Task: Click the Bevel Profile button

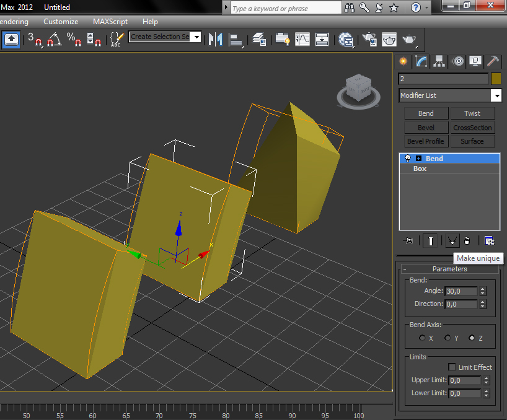Action: [x=426, y=141]
